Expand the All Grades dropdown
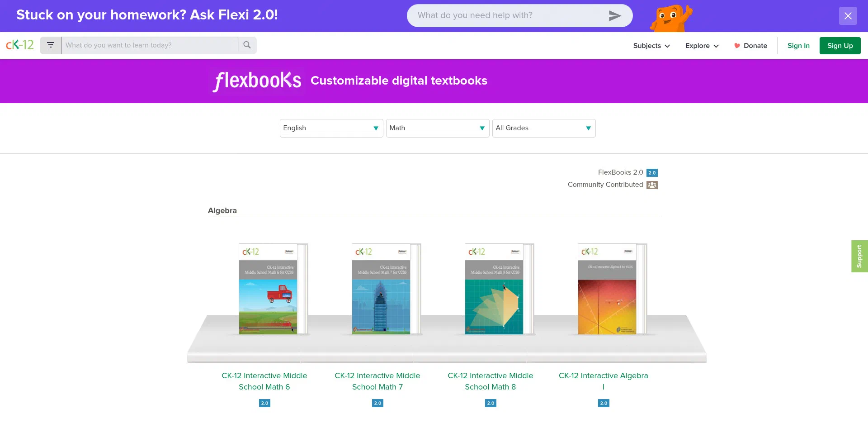This screenshot has height=423, width=868. tap(544, 128)
